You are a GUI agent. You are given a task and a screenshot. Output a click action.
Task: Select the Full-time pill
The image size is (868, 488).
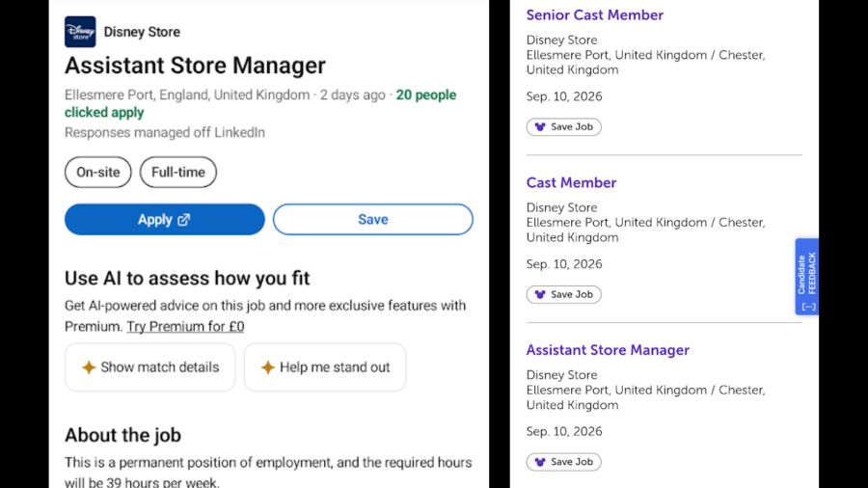178,172
